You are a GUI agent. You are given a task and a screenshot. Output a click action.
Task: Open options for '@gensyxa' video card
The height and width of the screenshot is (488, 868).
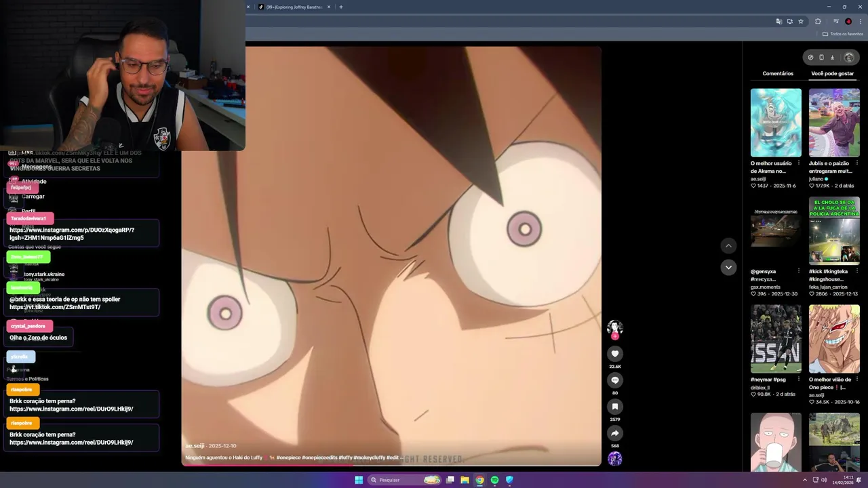pyautogui.click(x=798, y=271)
